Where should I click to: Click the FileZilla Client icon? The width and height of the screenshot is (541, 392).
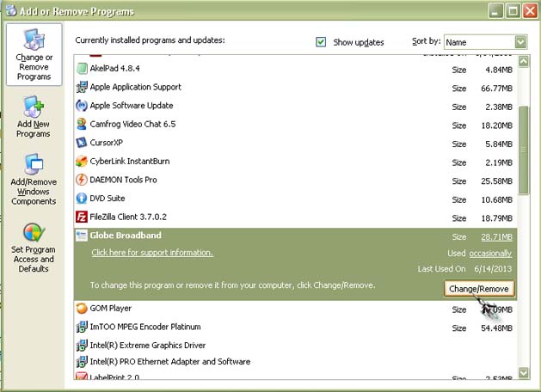(x=82, y=217)
